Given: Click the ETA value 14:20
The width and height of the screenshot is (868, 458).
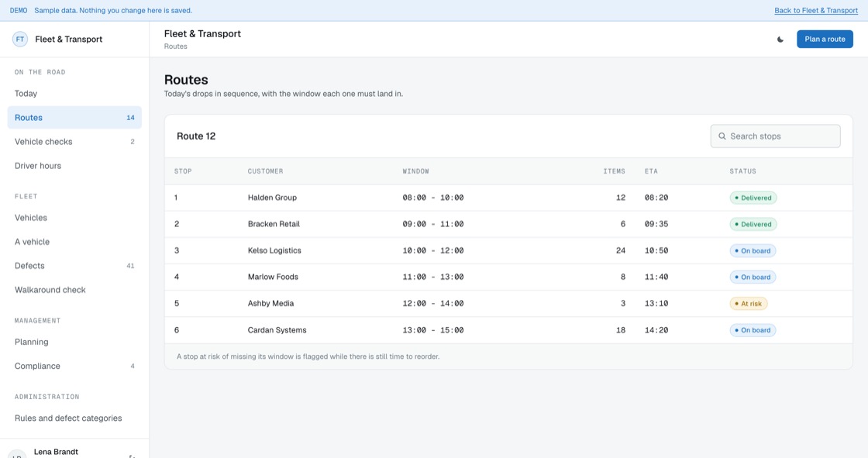Looking at the screenshot, I should click(x=656, y=330).
